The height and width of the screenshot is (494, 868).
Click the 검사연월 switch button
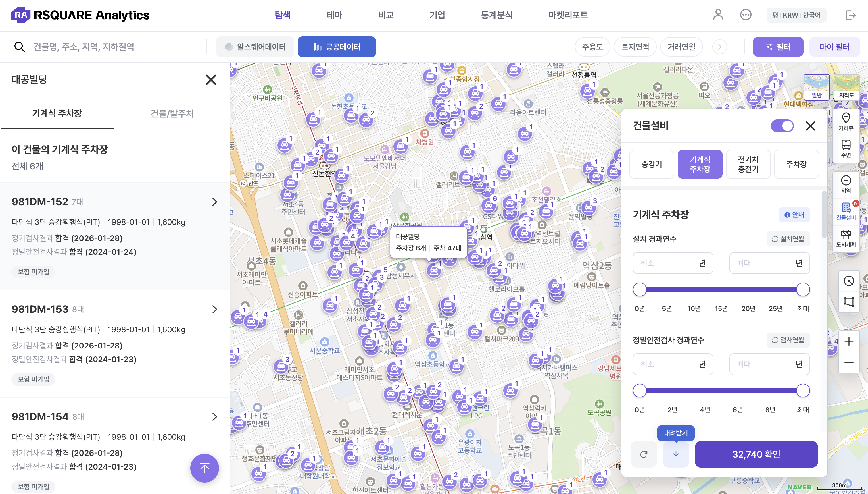pyautogui.click(x=788, y=340)
